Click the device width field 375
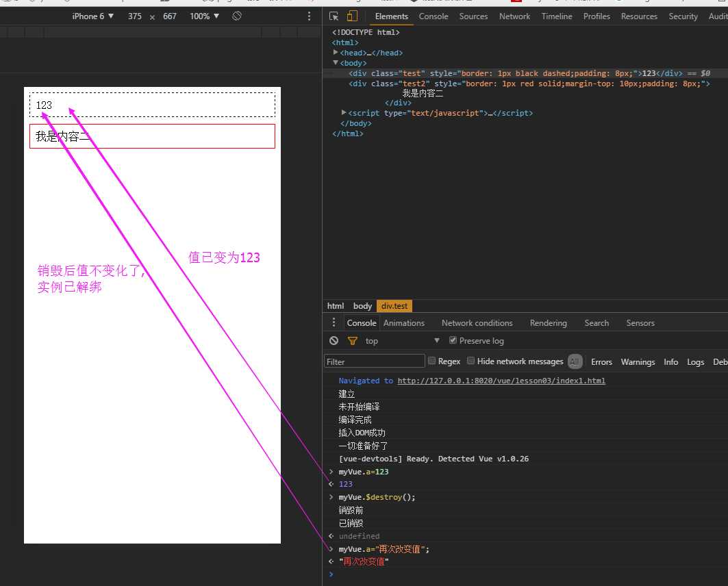 click(135, 16)
